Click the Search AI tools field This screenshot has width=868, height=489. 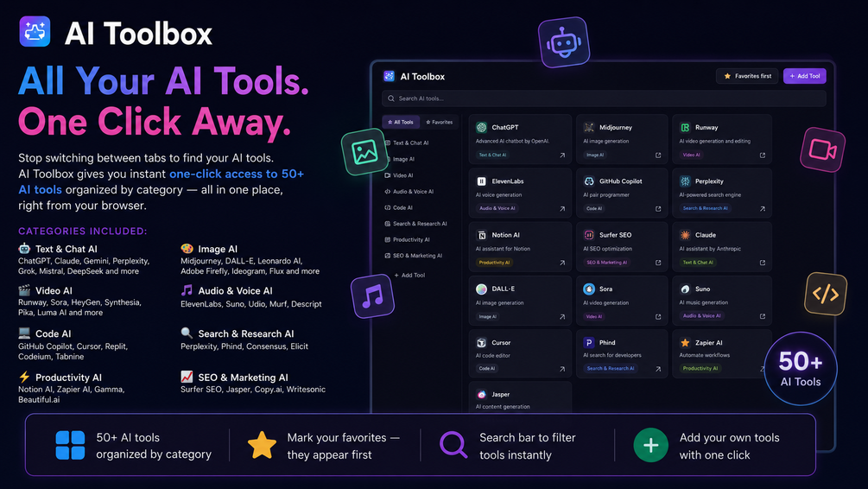coord(604,98)
